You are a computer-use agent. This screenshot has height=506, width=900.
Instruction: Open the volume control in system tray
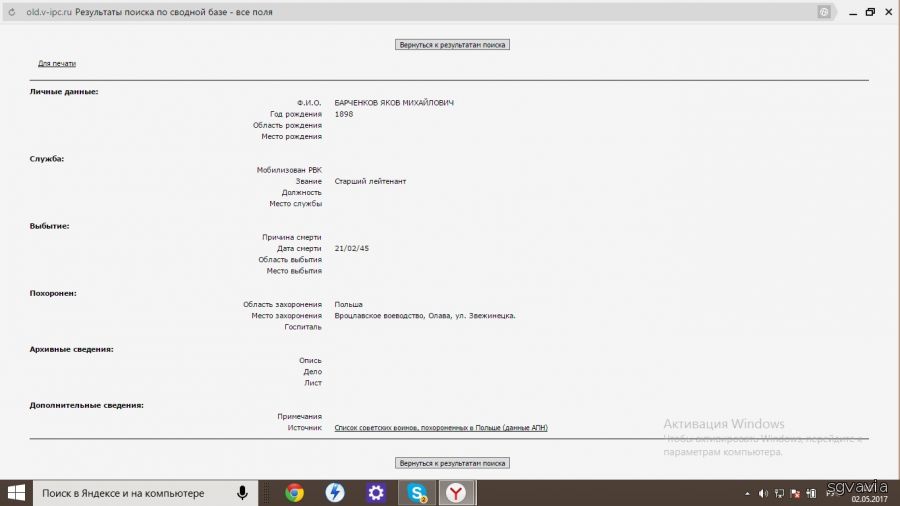click(763, 493)
